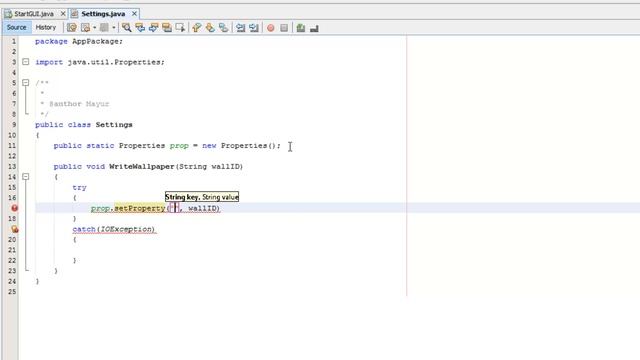This screenshot has height=360, width=640.
Task: Toggle Highlight Search icon
Action: [x=167, y=28]
